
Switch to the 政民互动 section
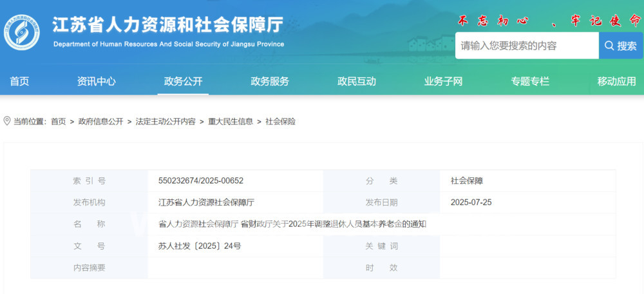click(357, 81)
